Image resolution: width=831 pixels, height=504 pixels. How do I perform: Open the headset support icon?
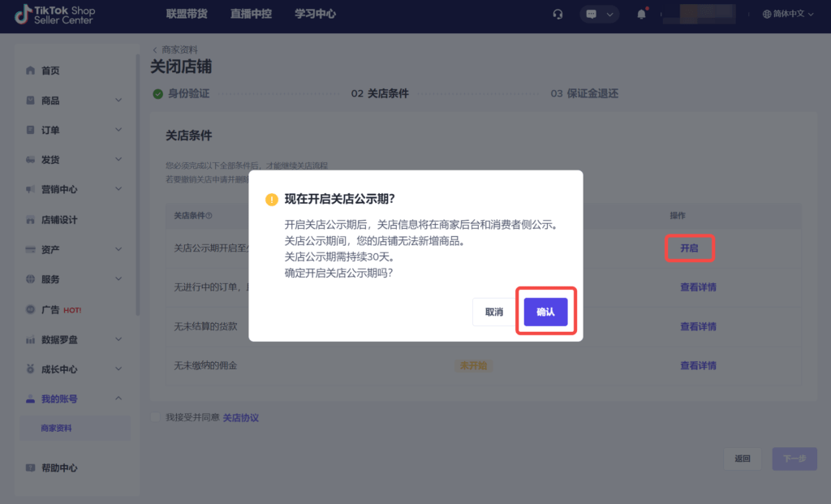tap(558, 14)
